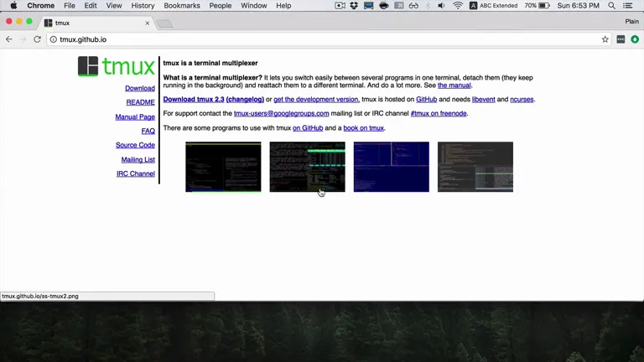Open Spotlight search
Screen dimensions: 644x362
[611, 6]
